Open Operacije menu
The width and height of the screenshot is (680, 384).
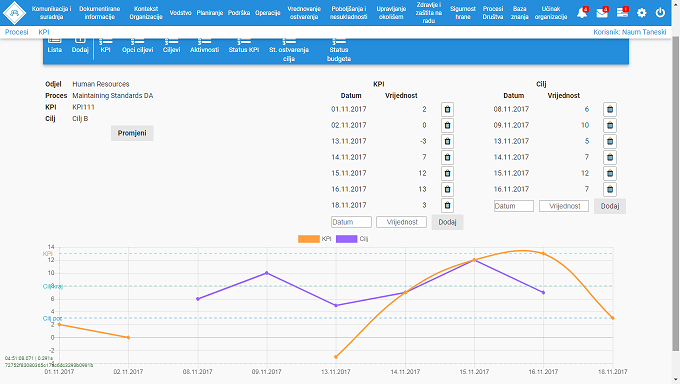268,13
